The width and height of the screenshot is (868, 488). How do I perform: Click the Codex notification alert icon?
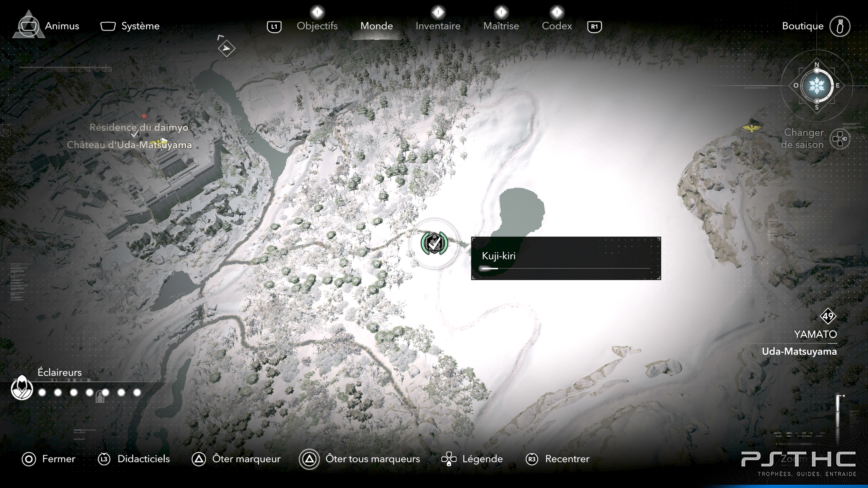click(557, 12)
